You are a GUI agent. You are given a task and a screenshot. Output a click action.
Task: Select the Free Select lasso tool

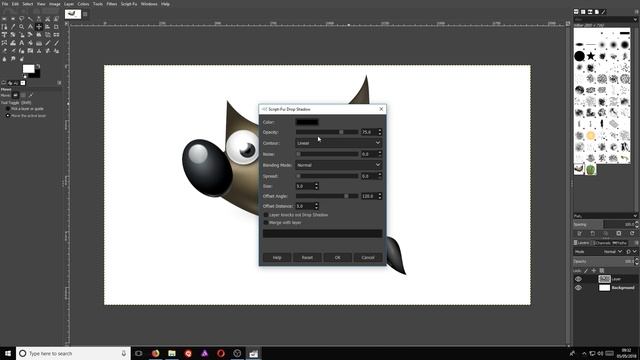22,19
